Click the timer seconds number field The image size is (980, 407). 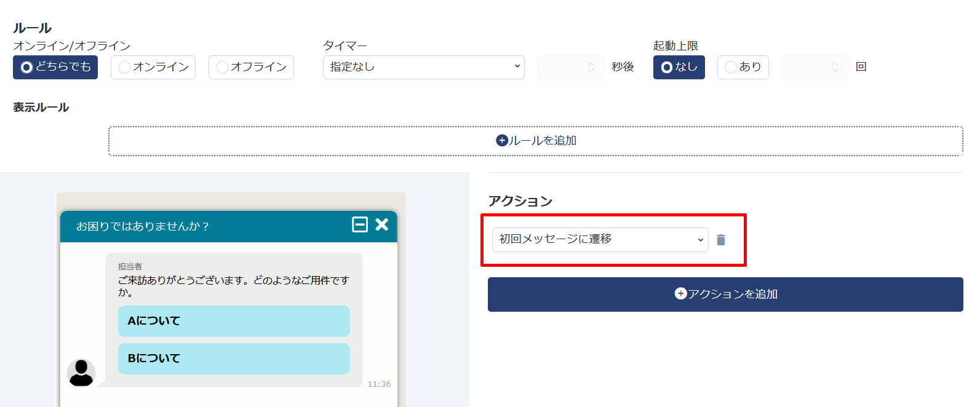pos(571,67)
